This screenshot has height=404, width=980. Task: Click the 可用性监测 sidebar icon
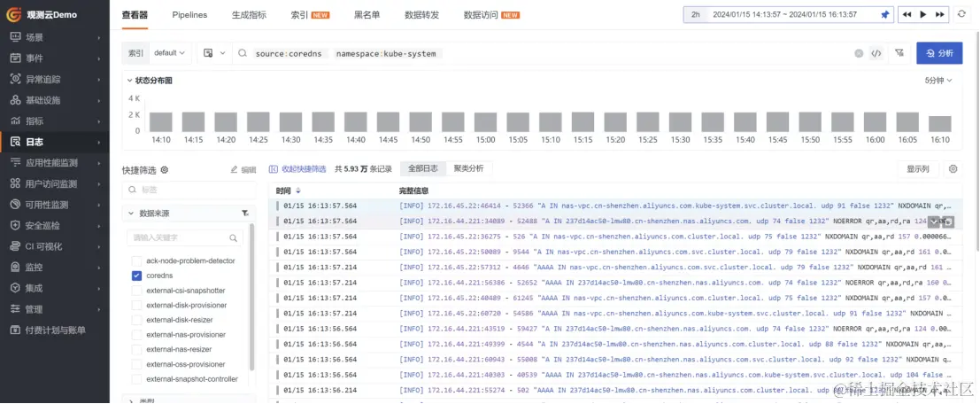16,205
